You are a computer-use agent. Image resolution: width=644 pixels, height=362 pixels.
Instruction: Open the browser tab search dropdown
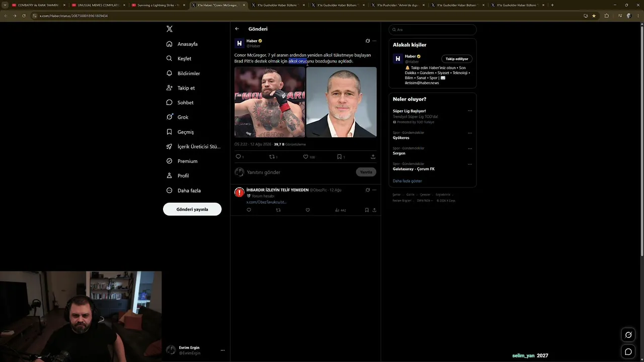(x=5, y=5)
